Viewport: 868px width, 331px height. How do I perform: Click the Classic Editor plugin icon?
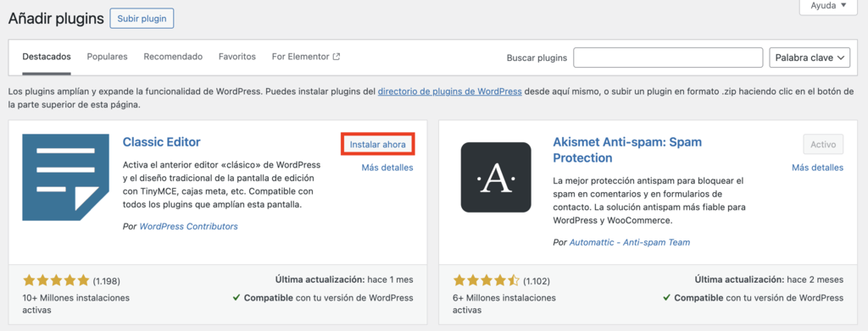(66, 177)
